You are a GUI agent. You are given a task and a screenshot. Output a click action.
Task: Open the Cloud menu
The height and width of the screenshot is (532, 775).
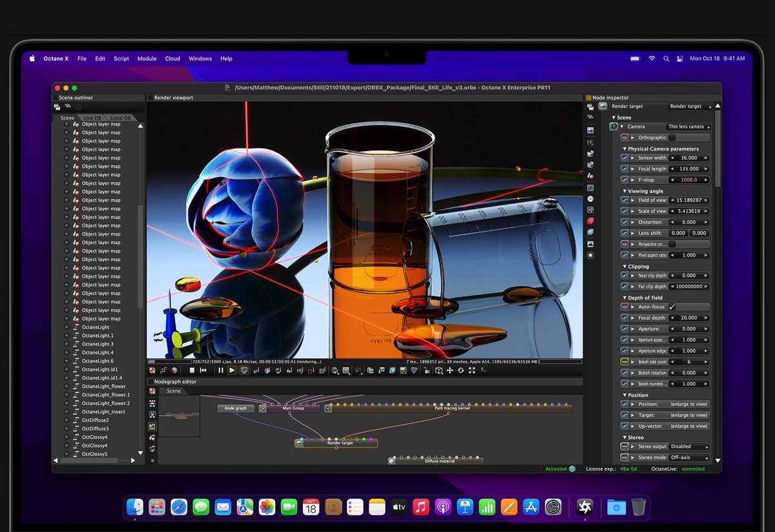point(172,59)
